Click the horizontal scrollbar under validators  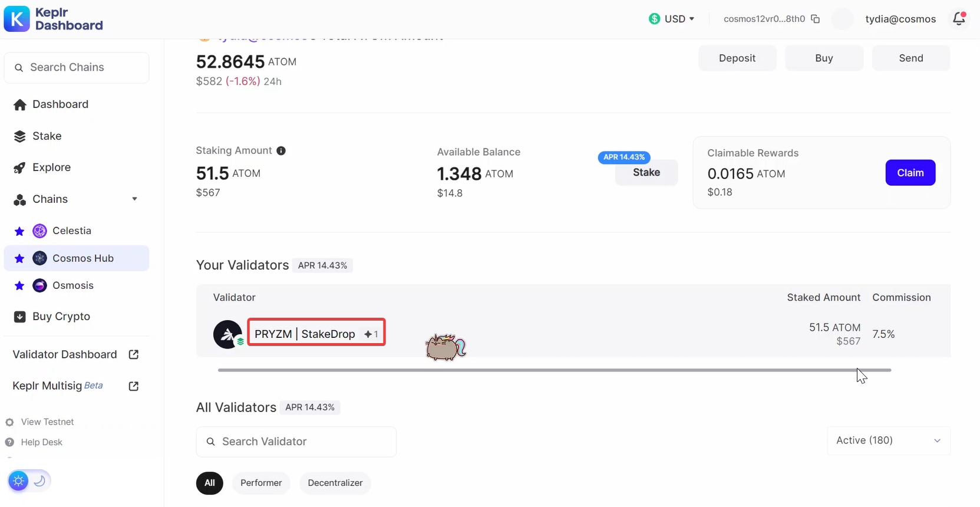point(554,370)
